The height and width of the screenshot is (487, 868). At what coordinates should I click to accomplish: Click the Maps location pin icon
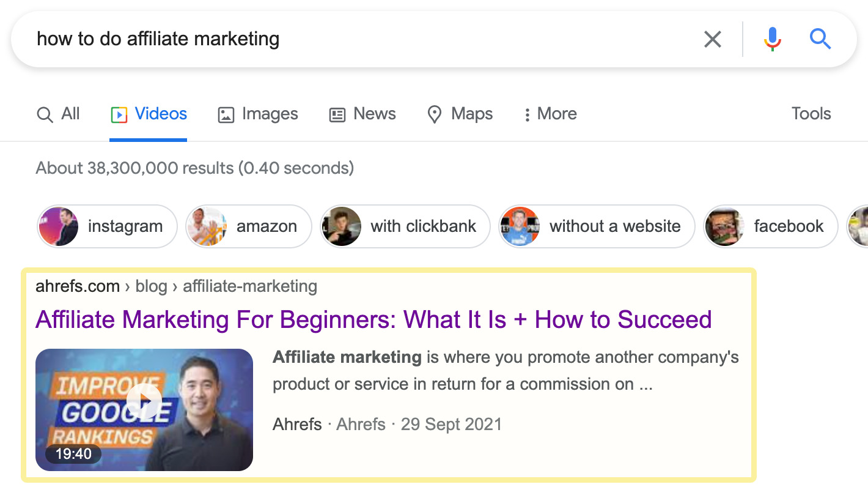[434, 114]
